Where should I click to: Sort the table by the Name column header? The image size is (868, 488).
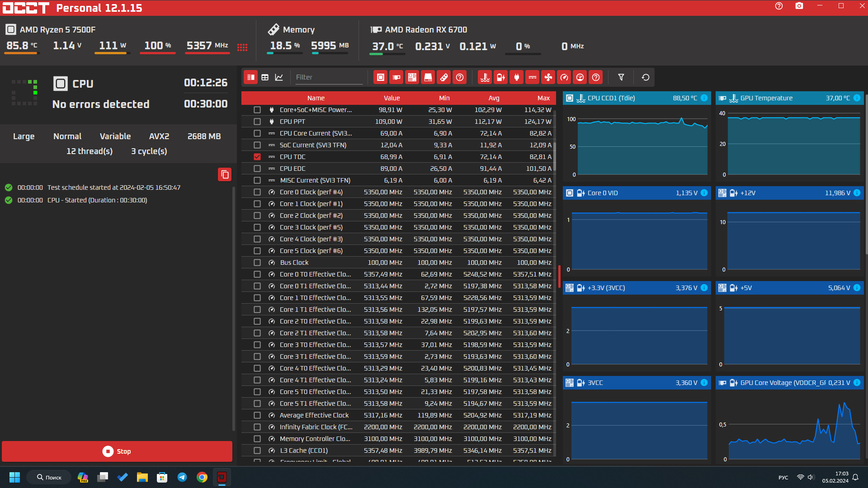pos(316,98)
